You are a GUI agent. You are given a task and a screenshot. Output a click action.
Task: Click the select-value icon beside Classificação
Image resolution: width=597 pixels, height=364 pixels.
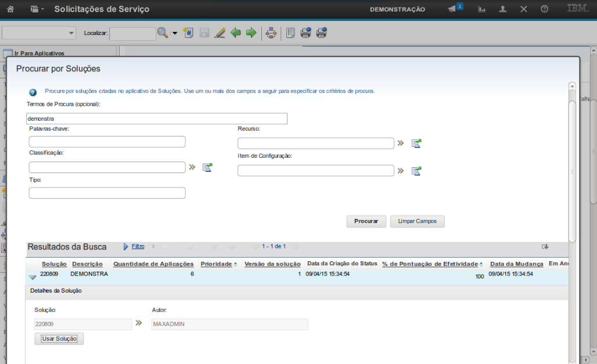207,167
